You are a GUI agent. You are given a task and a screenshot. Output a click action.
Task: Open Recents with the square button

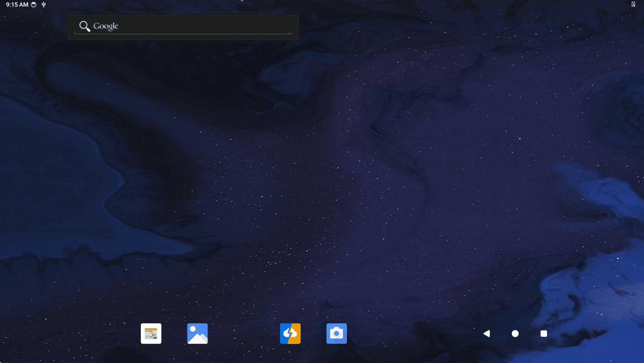544,333
